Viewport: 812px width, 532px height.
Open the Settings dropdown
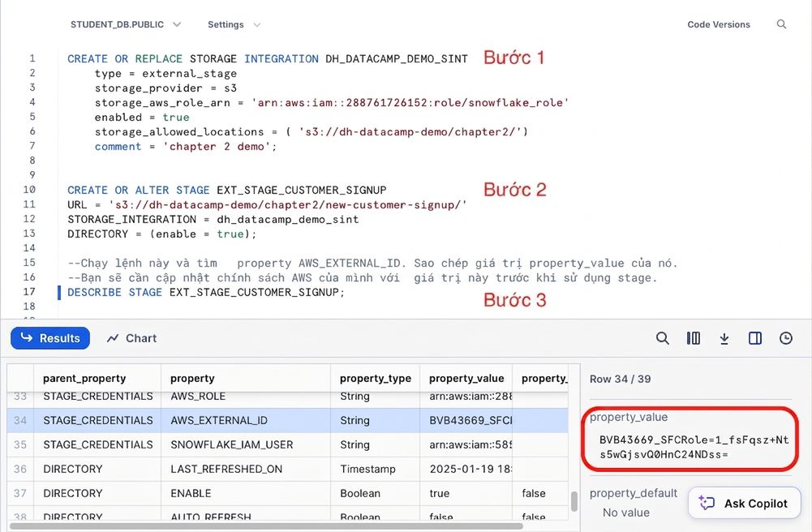pyautogui.click(x=234, y=24)
